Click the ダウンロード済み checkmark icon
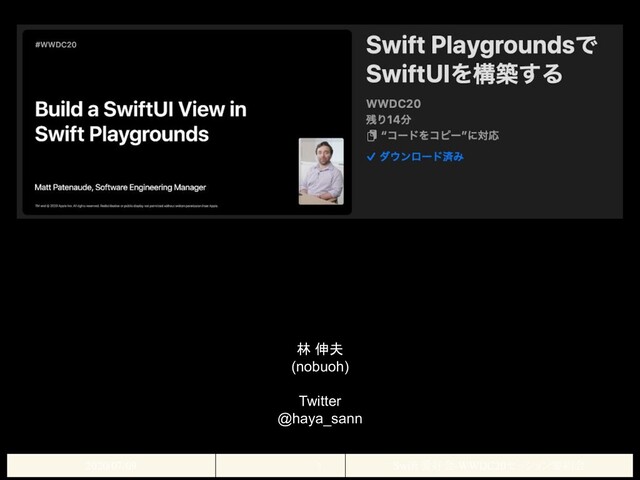640x480 pixels. (371, 157)
